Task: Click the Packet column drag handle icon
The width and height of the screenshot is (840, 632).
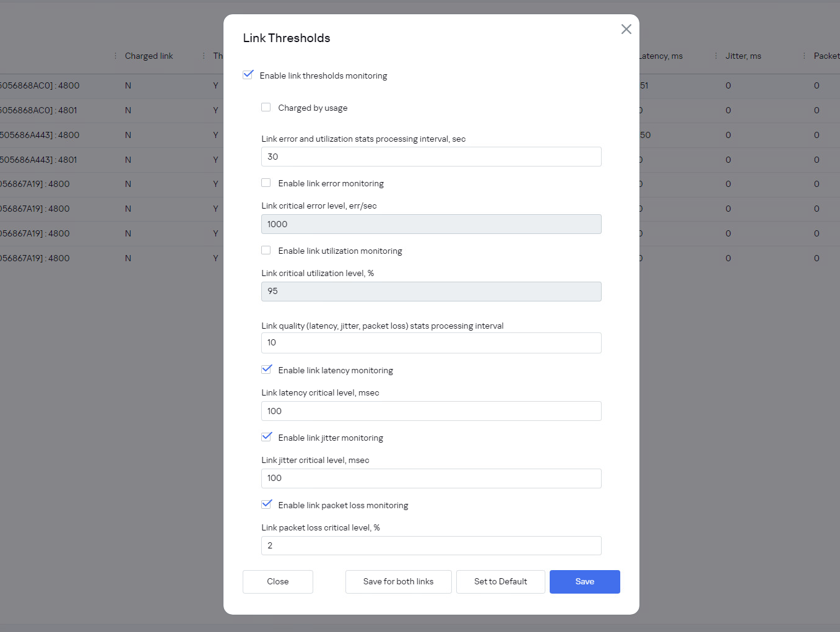Action: (804, 56)
